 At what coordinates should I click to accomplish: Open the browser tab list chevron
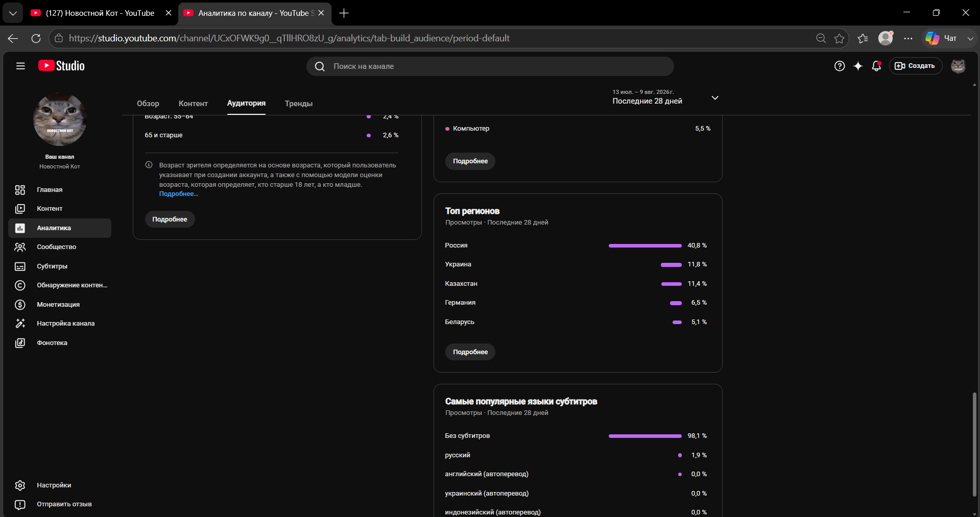[13, 13]
